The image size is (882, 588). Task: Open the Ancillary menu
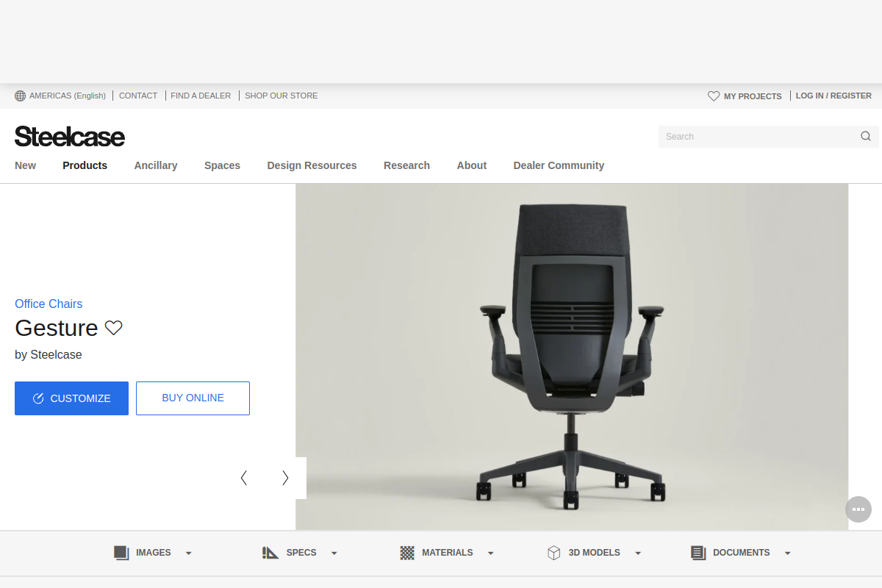pos(156,165)
